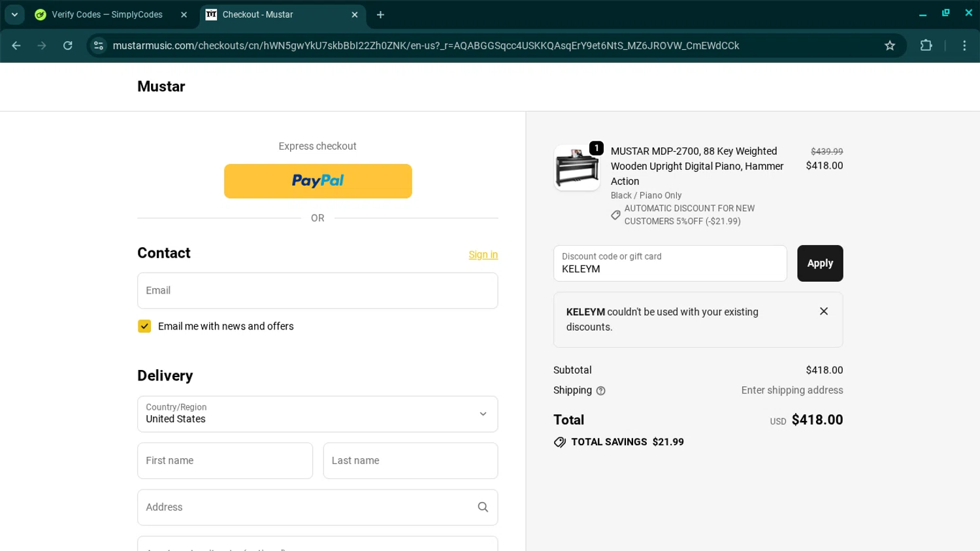This screenshot has height=551, width=980.
Task: Dismiss the KELEYM discount error message
Action: click(x=824, y=312)
